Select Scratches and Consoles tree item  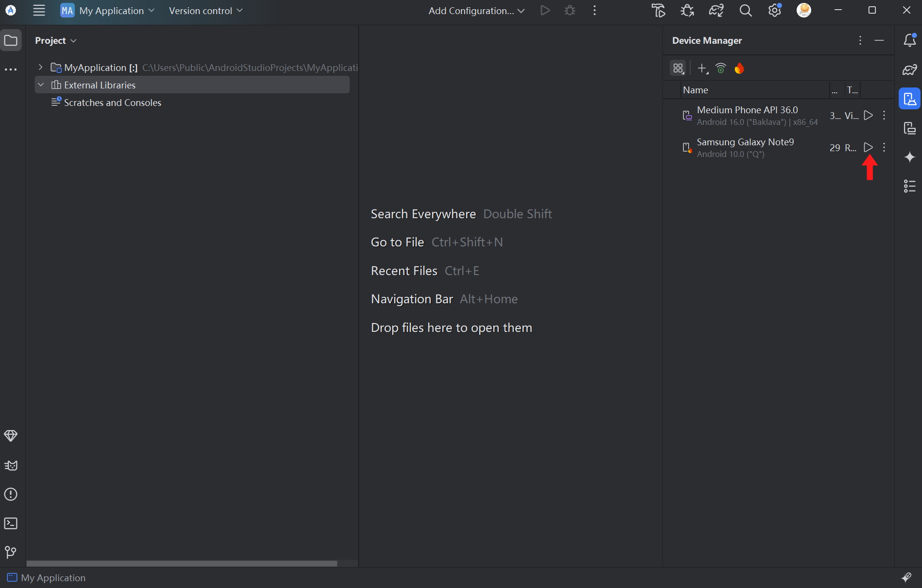pos(112,103)
